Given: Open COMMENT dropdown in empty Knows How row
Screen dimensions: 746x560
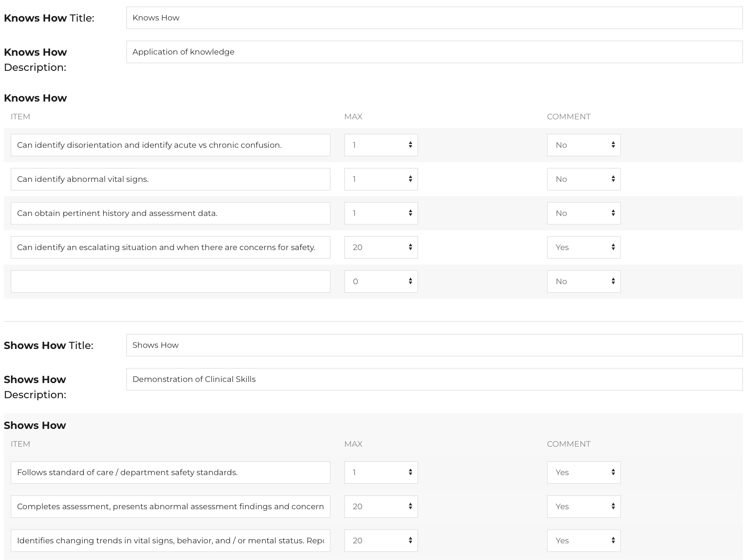Looking at the screenshot, I should click(584, 282).
